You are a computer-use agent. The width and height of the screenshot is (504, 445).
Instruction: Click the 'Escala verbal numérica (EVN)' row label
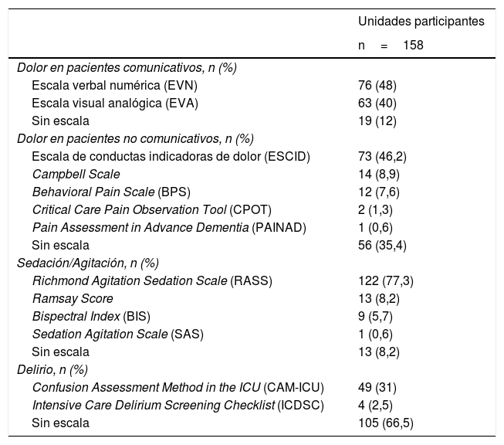point(115,85)
